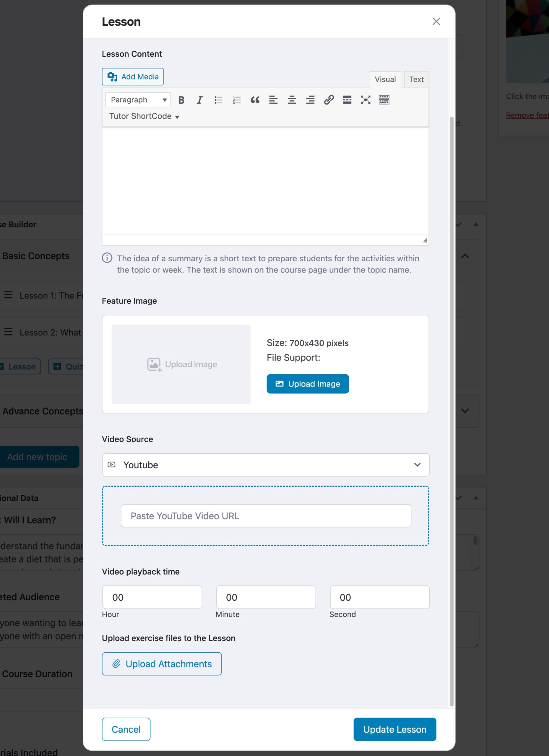Click the Basic Concepts topic title
Viewport: 549px width, 756px height.
tap(36, 256)
